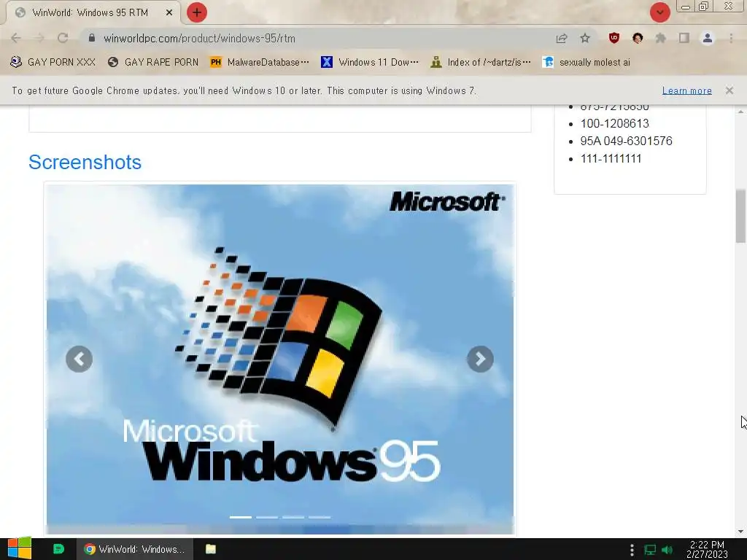This screenshot has height=560, width=747.
Task: Bookmark this page with the star
Action: (x=585, y=38)
